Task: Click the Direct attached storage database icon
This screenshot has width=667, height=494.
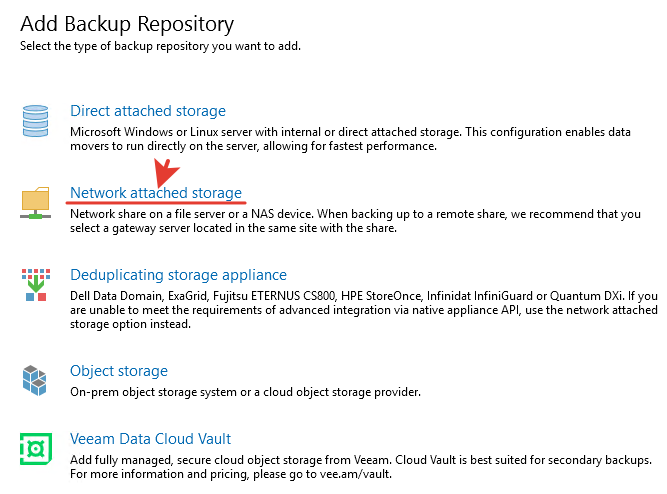Action: [35, 120]
